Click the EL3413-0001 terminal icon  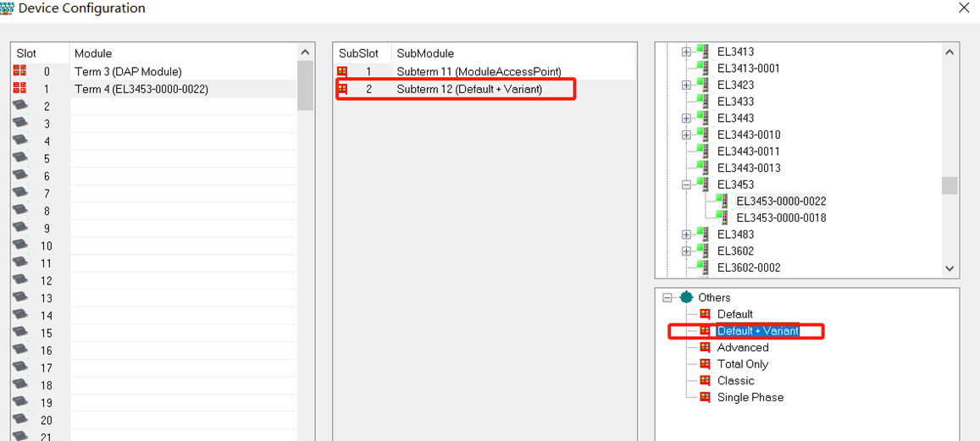(x=702, y=68)
